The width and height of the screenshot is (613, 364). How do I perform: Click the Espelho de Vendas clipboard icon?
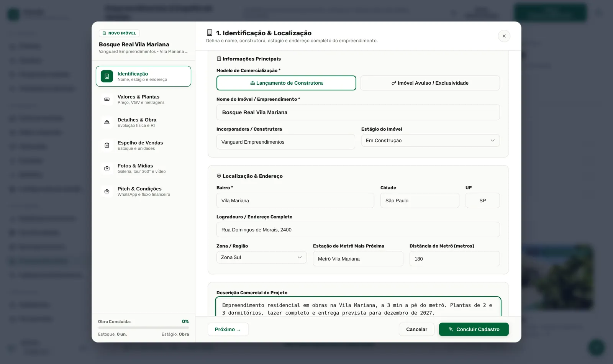click(x=107, y=145)
